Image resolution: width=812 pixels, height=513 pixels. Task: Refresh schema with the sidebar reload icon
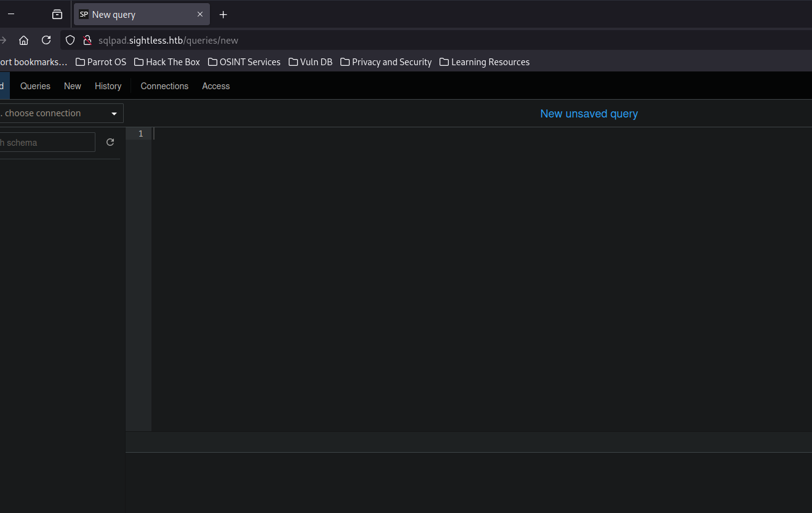[x=110, y=142]
